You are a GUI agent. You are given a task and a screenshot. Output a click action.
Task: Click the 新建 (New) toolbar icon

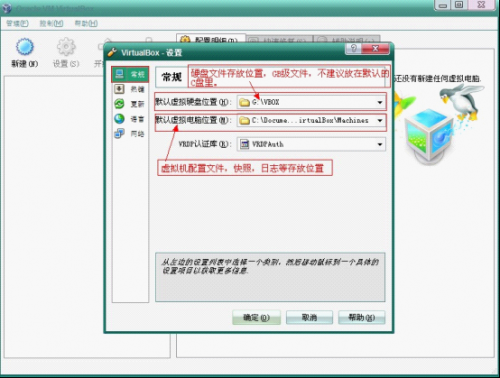pos(25,47)
